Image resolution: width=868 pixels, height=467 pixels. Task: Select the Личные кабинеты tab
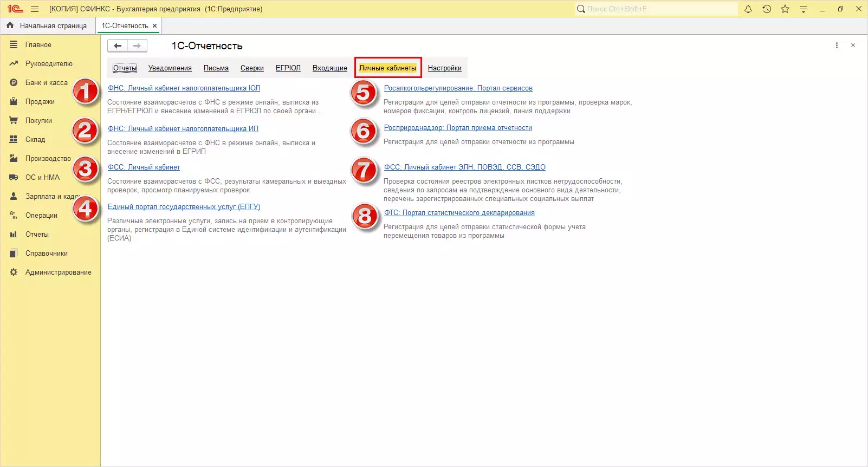coord(388,68)
